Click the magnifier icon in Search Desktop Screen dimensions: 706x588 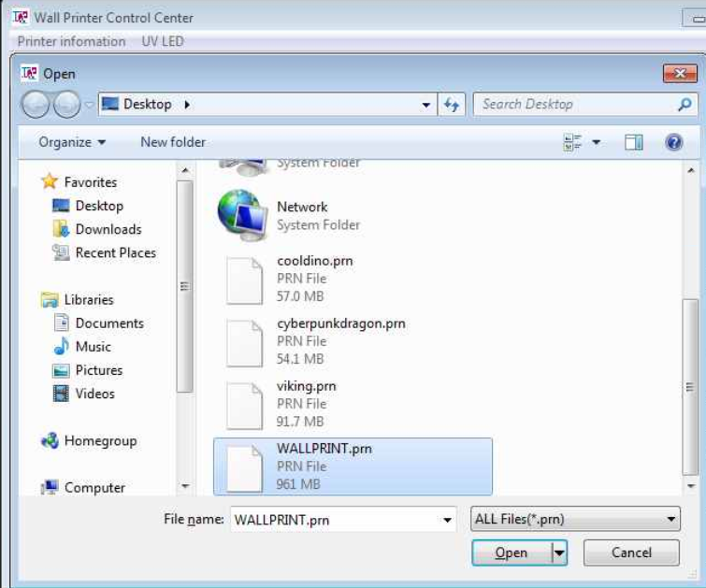pos(684,105)
